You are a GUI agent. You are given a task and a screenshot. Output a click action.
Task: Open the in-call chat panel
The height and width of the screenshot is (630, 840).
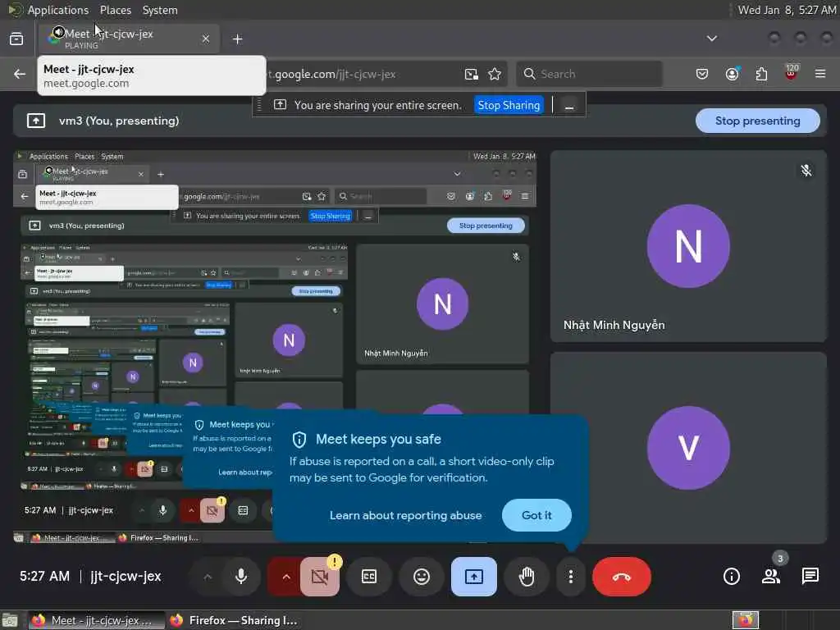point(810,577)
